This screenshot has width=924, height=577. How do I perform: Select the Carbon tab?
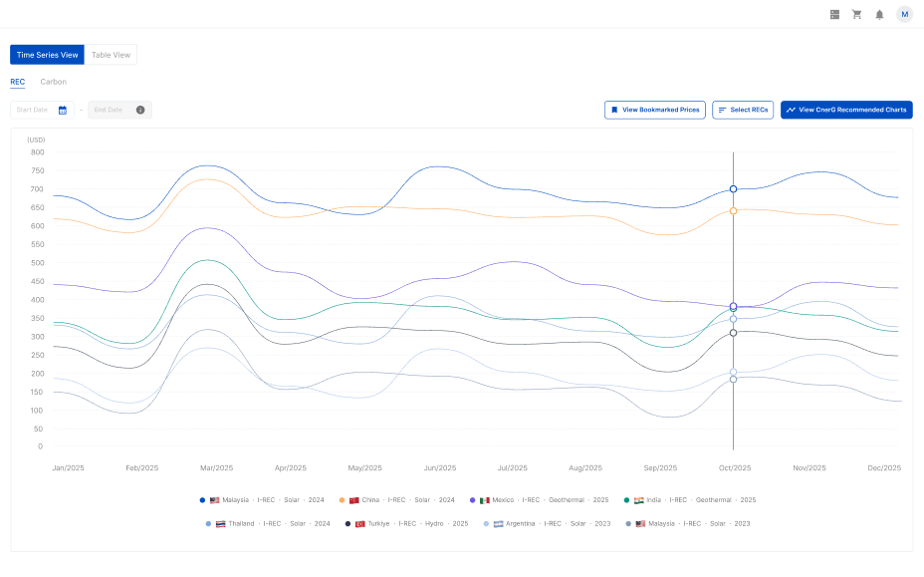[x=53, y=81]
